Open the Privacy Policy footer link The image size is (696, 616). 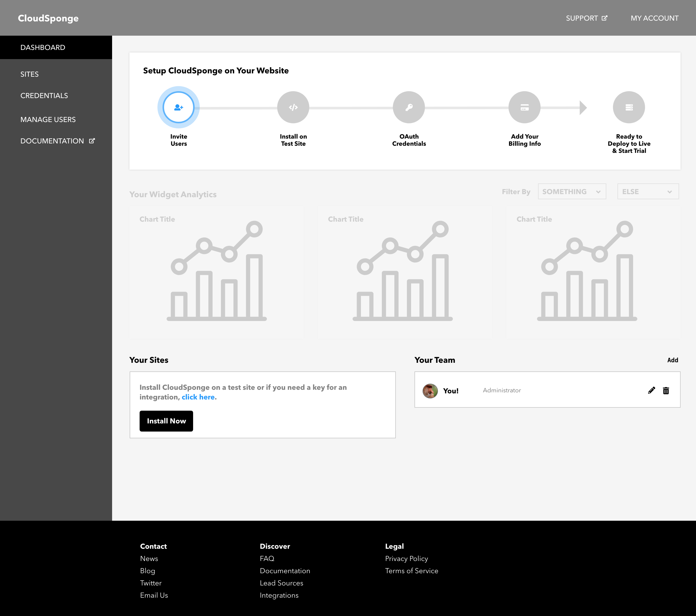tap(406, 558)
